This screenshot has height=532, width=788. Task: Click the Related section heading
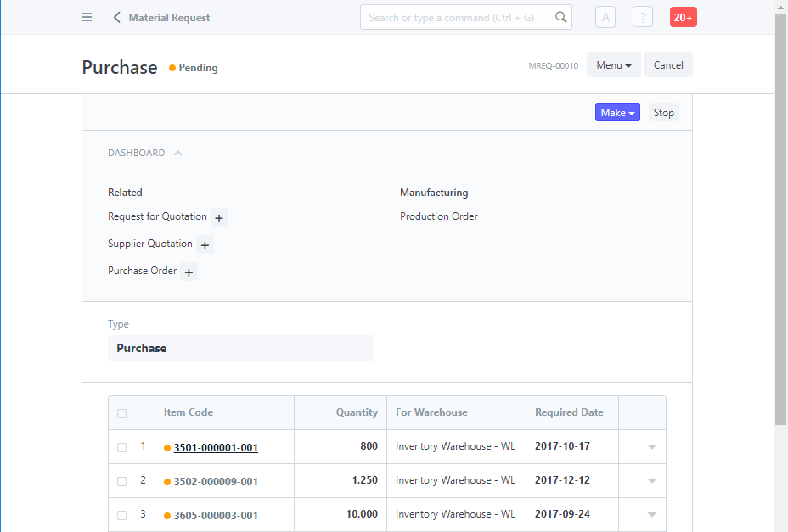pyautogui.click(x=125, y=193)
